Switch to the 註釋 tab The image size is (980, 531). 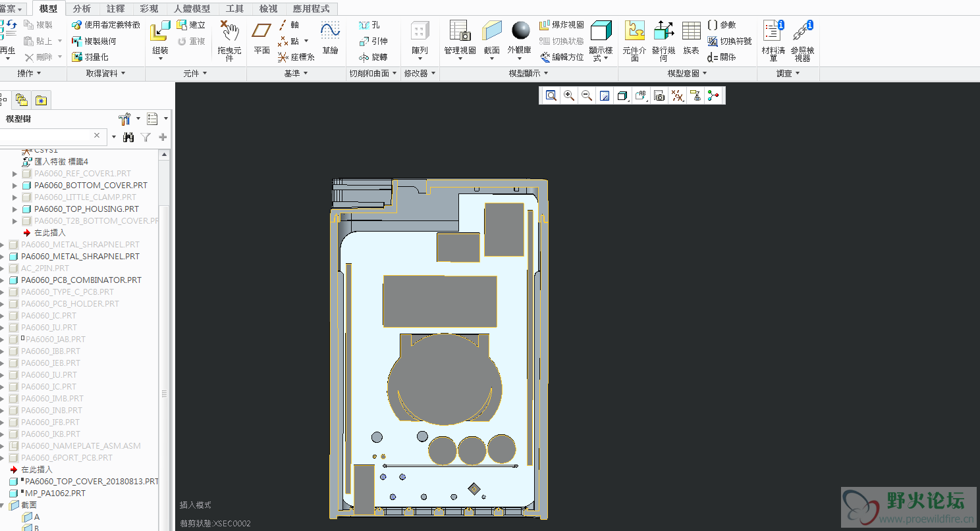(x=115, y=9)
